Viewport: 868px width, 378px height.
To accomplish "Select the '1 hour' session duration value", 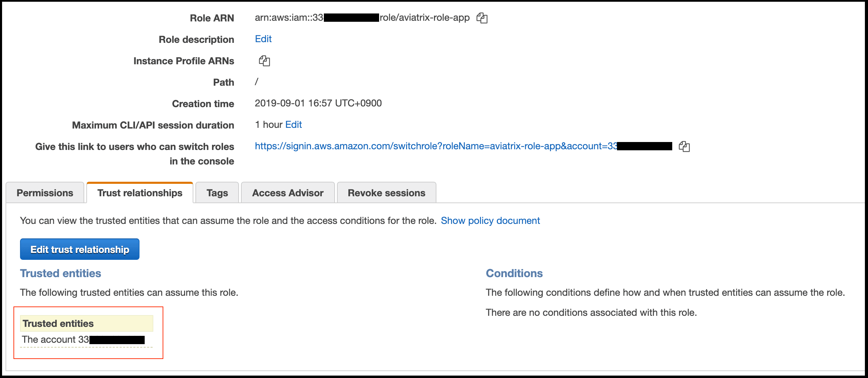I will click(x=269, y=125).
